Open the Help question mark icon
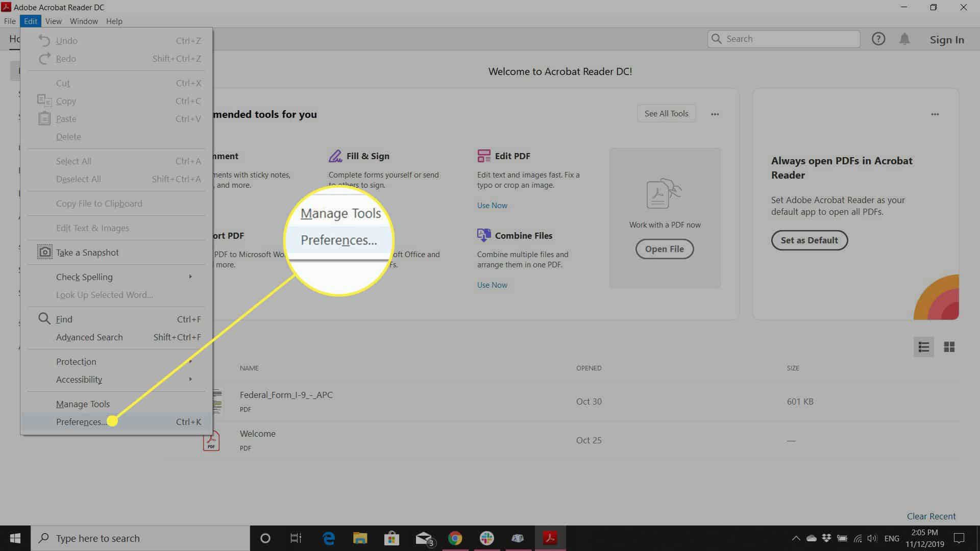980x551 pixels. pyautogui.click(x=878, y=39)
